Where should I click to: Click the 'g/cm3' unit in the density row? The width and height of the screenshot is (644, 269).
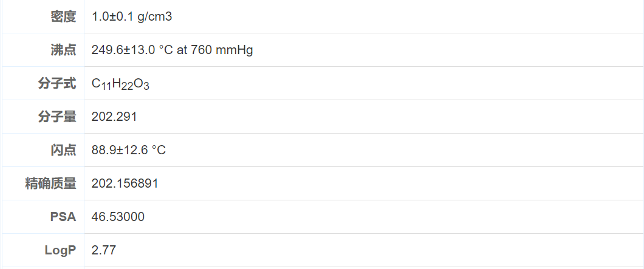tap(154, 16)
